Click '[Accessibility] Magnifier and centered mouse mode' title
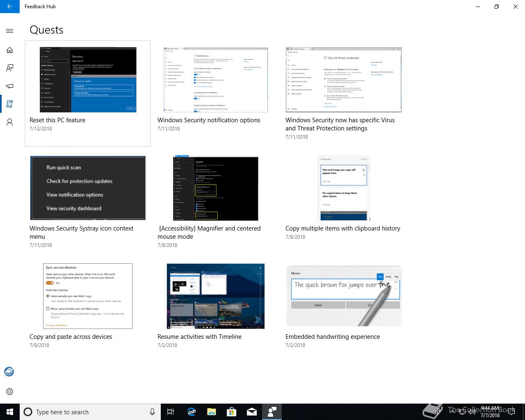 [209, 233]
